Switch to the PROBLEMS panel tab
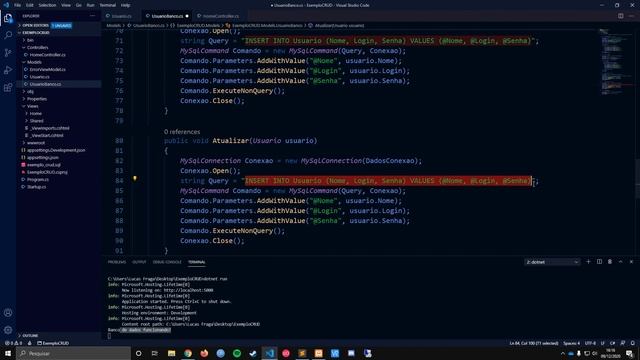This screenshot has width=640, height=360. (x=117, y=262)
